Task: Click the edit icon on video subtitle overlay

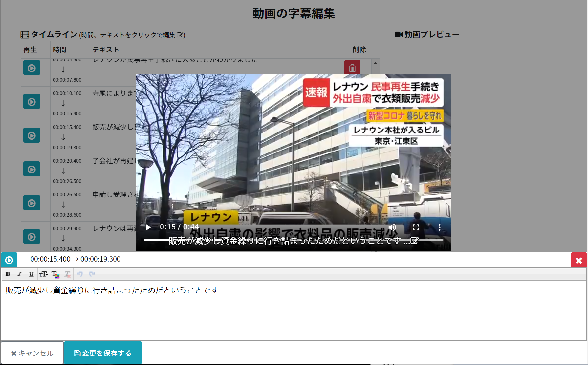Action: (x=415, y=241)
